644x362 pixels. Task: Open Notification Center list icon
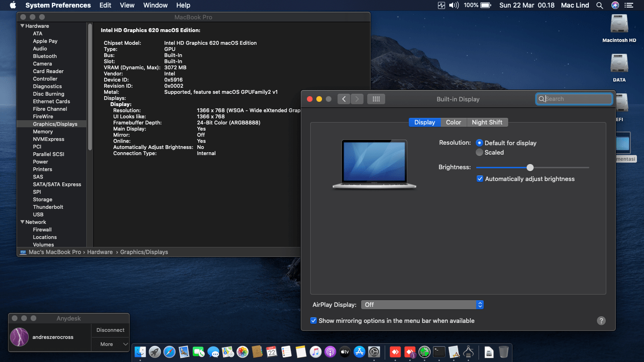pyautogui.click(x=629, y=5)
